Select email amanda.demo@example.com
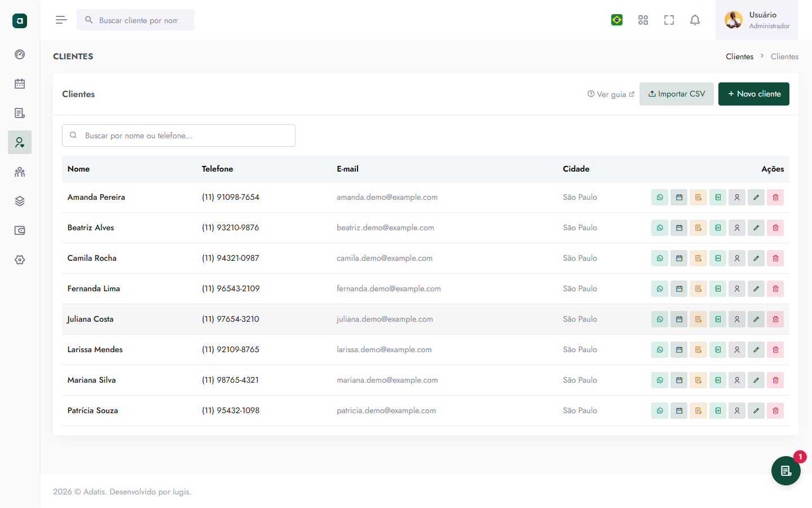This screenshot has width=812, height=508. [x=387, y=197]
